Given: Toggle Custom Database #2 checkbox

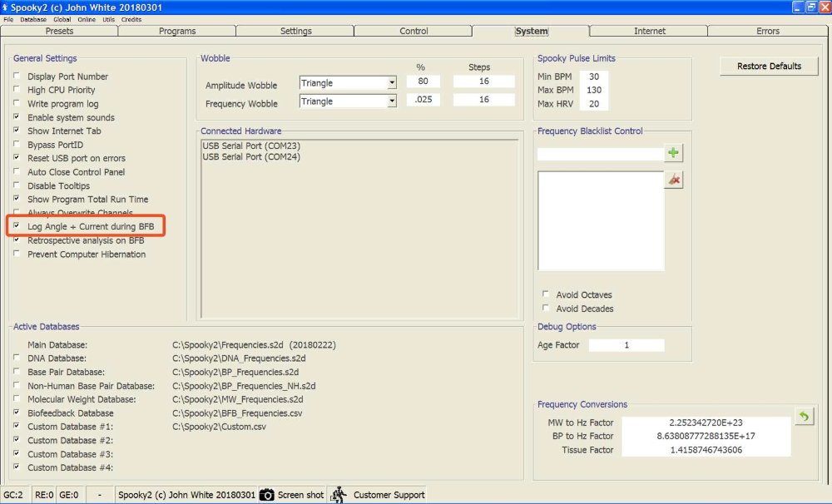Looking at the screenshot, I should [17, 440].
